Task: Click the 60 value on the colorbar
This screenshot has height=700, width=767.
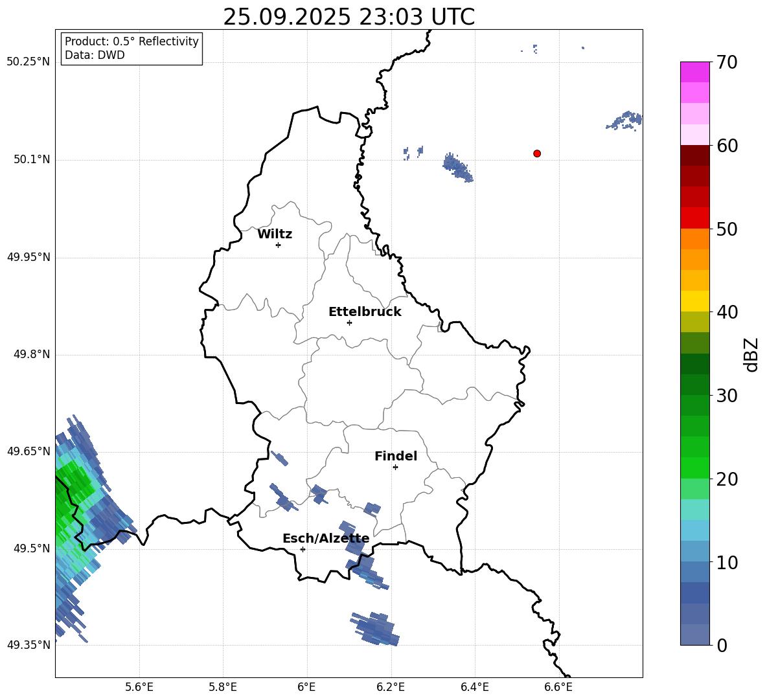Action: pos(727,146)
